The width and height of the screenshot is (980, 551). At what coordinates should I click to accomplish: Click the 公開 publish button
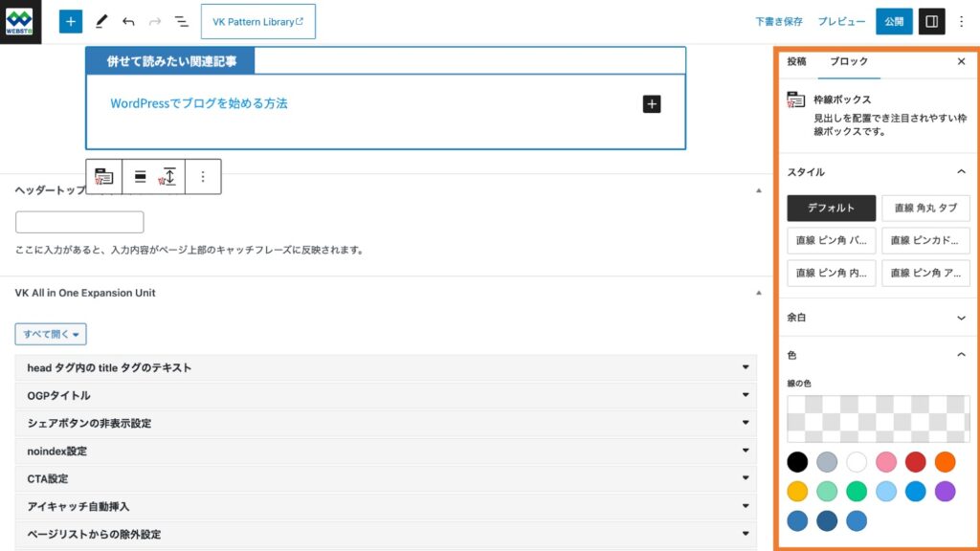tap(894, 21)
